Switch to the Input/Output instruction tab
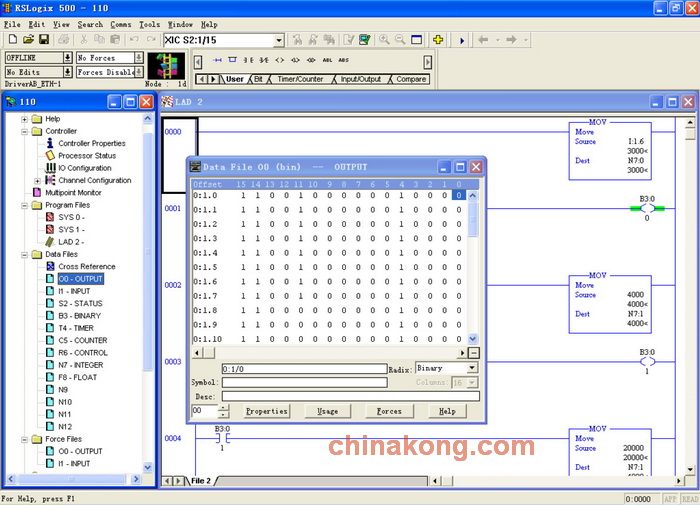700x505 pixels. [361, 79]
